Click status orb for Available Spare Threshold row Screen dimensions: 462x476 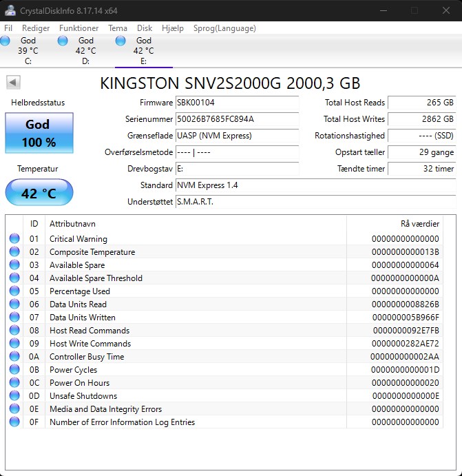tap(14, 278)
